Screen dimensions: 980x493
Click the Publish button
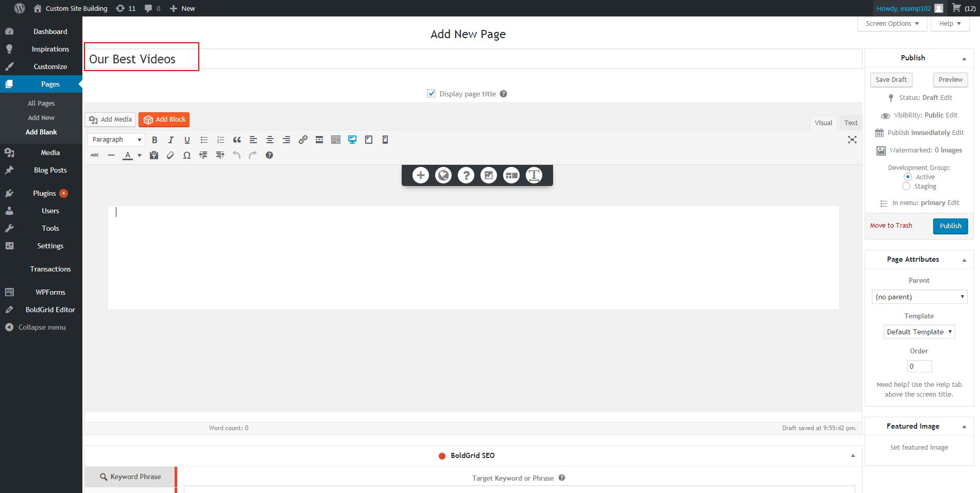point(950,226)
